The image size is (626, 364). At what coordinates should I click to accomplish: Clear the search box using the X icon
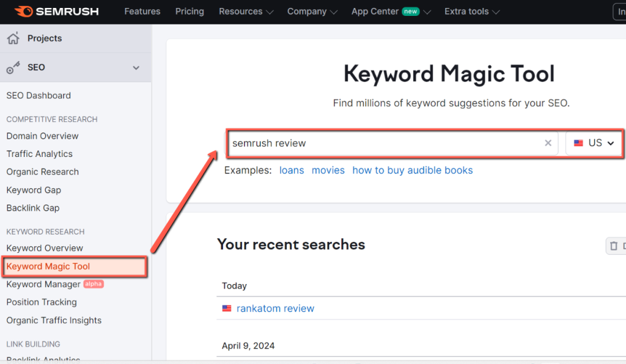point(548,143)
